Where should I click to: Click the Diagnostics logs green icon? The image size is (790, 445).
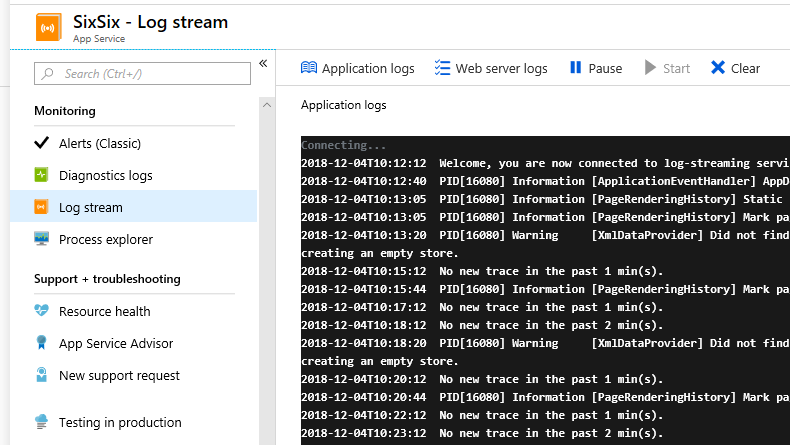41,175
